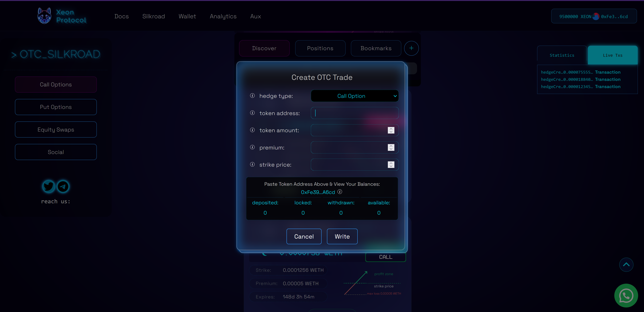Click info icon next to hedge type
The height and width of the screenshot is (312, 644).
[x=252, y=96]
